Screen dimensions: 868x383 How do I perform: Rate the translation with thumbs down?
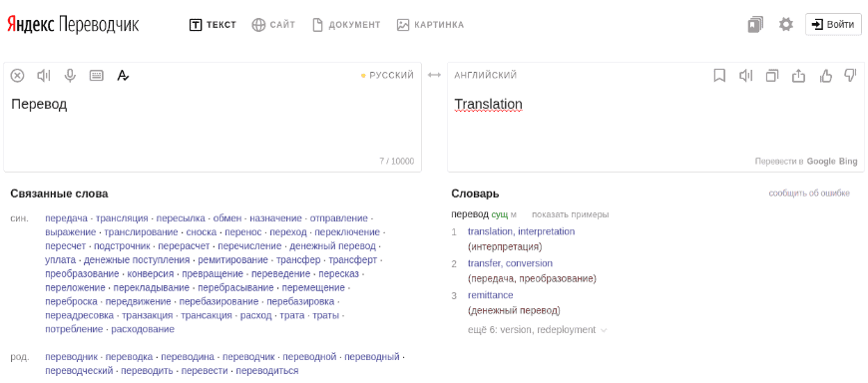coord(850,75)
